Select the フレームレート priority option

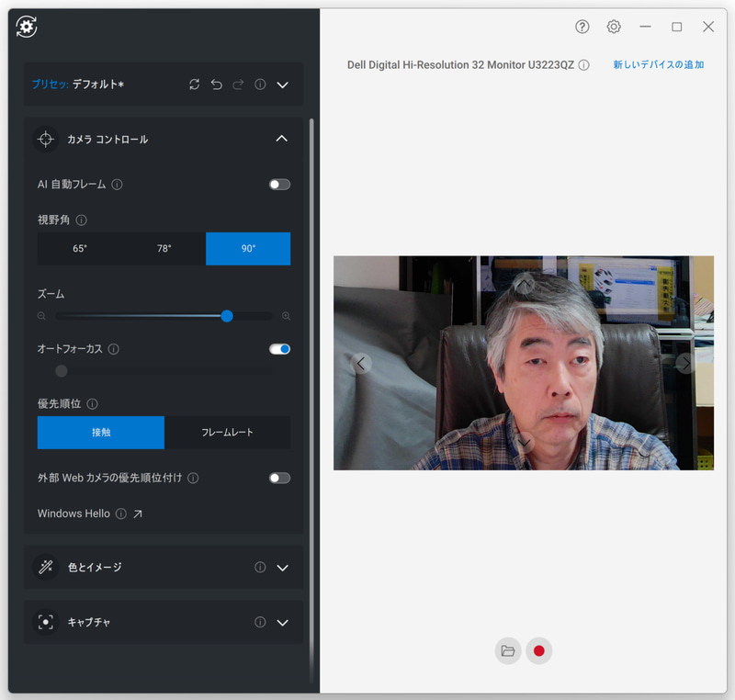click(227, 433)
